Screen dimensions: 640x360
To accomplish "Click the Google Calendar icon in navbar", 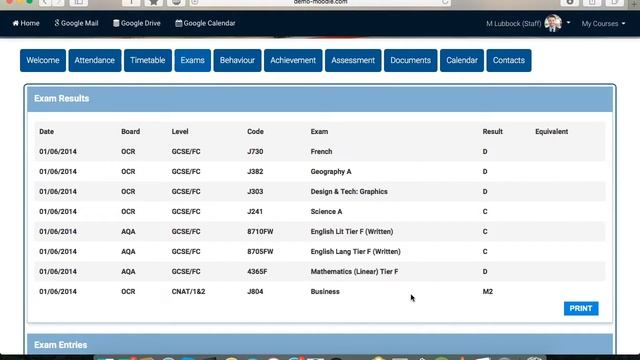I will point(178,23).
